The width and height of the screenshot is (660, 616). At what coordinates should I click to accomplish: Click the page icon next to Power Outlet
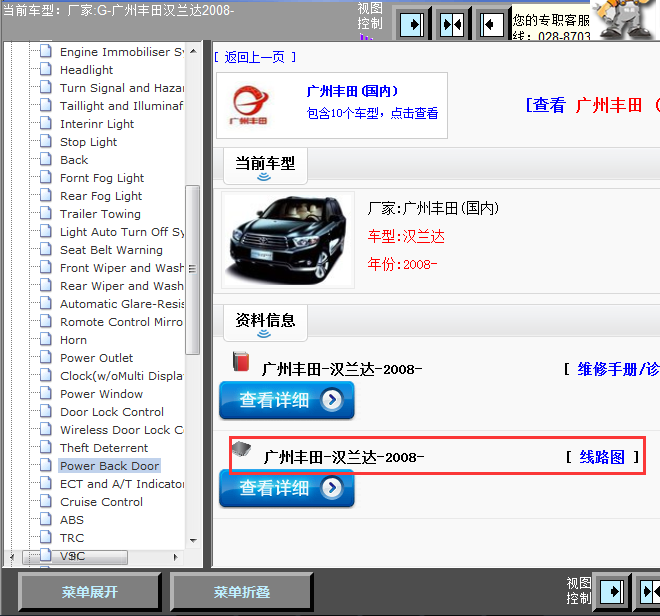[x=45, y=357]
